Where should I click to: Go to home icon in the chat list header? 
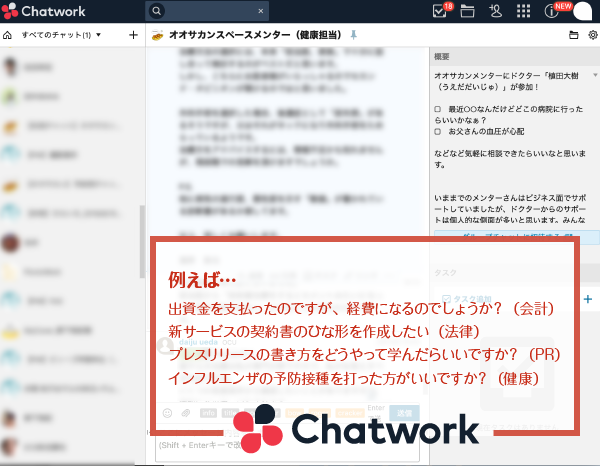[x=7, y=35]
